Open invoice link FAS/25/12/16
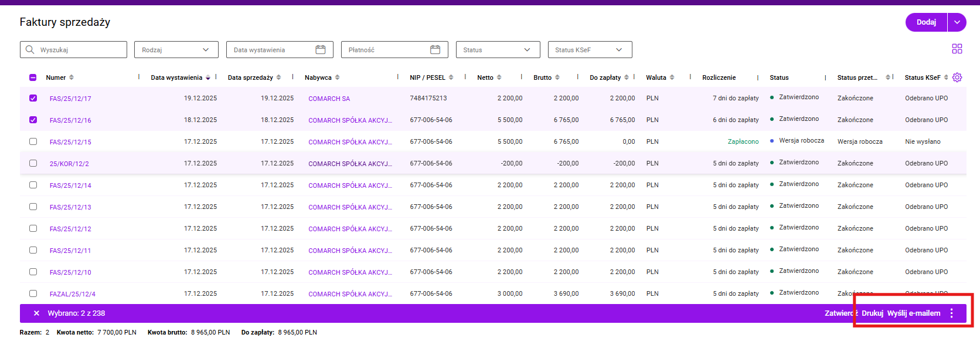980x341 pixels. [70, 120]
